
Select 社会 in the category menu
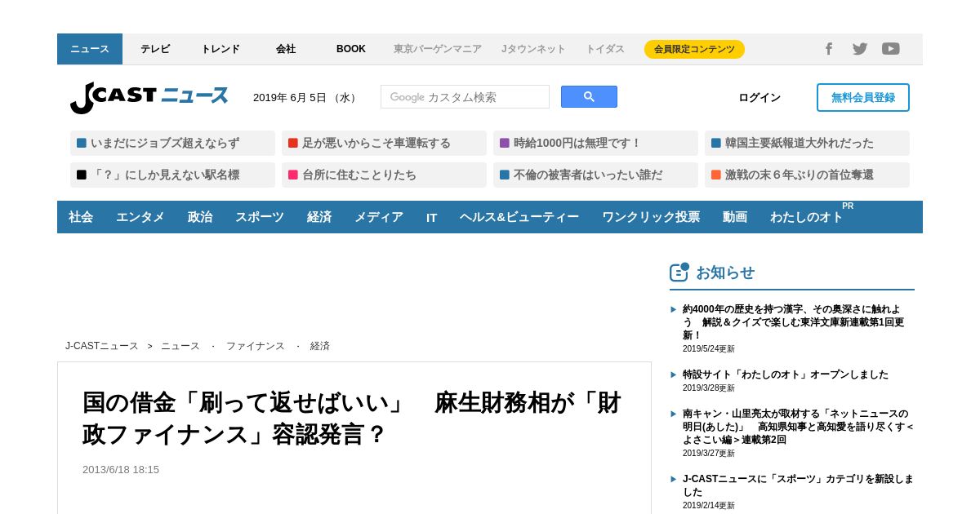pyautogui.click(x=81, y=217)
